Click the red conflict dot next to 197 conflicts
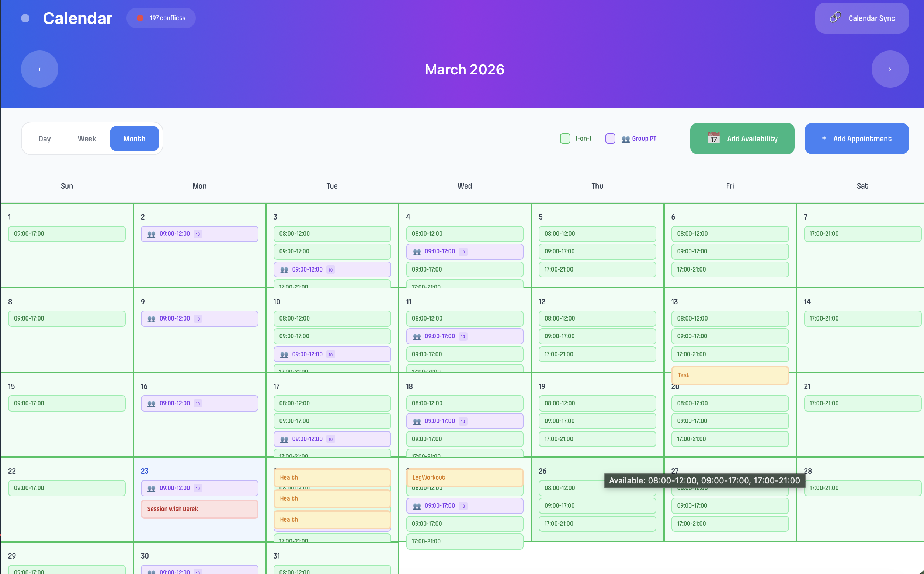Screen dimensions: 924x574 tap(140, 17)
